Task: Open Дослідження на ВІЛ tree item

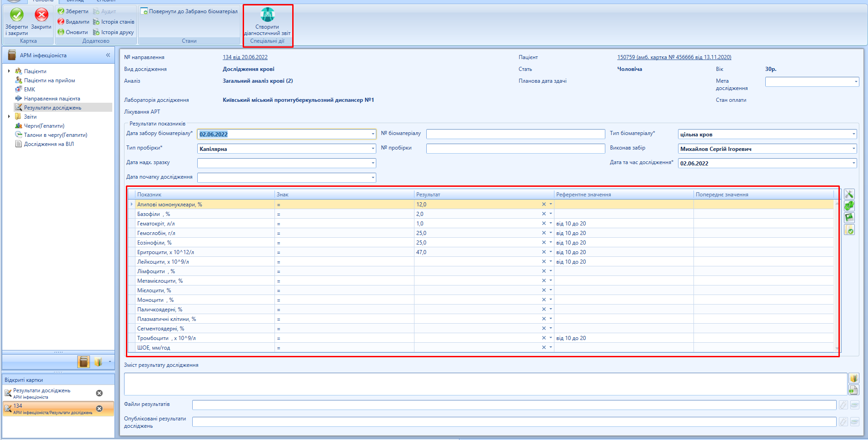Action: pyautogui.click(x=45, y=144)
